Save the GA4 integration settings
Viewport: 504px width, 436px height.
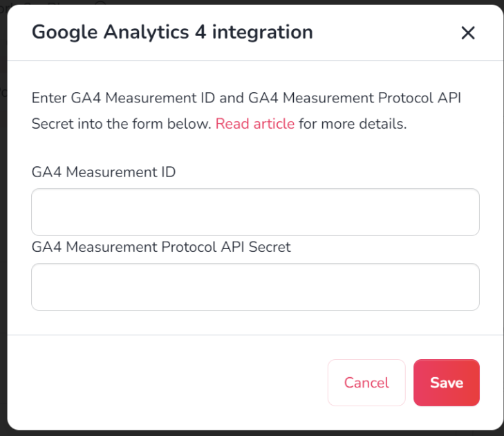tap(447, 383)
